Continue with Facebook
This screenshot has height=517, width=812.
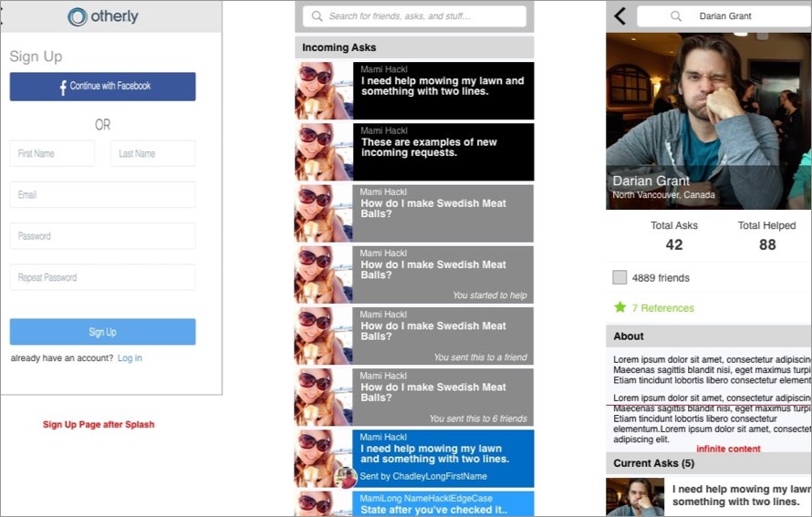point(102,87)
